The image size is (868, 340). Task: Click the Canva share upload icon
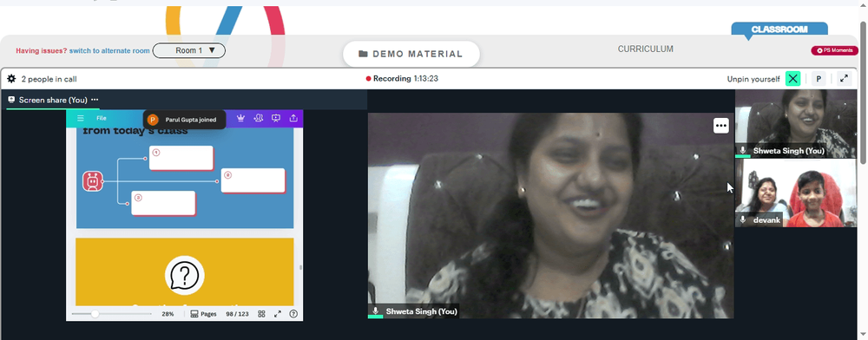[x=293, y=118]
